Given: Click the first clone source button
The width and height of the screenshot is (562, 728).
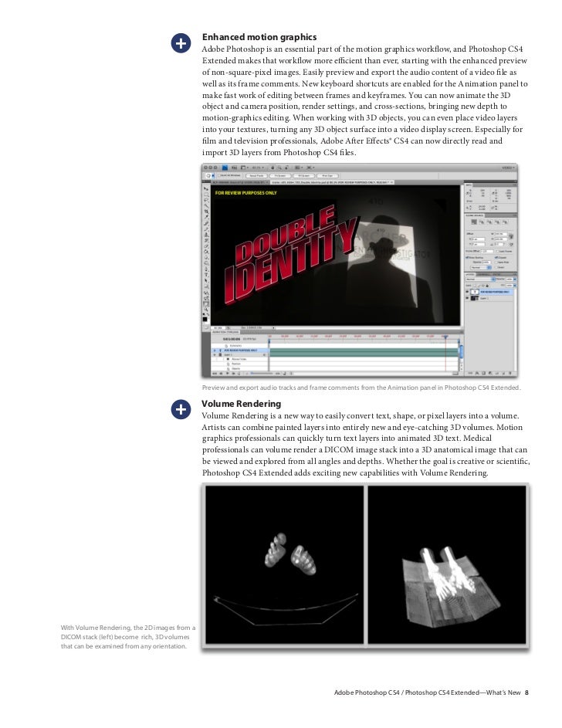Looking at the screenshot, I should pos(474,222).
